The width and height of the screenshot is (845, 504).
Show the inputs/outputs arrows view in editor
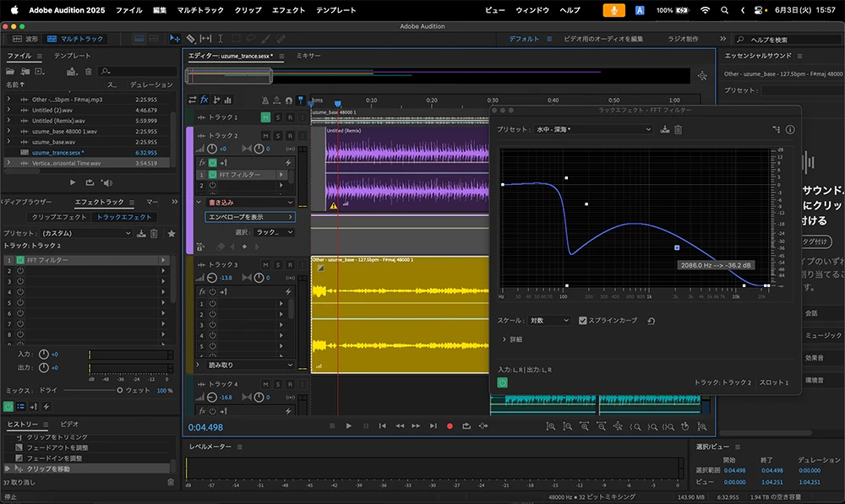tap(192, 100)
